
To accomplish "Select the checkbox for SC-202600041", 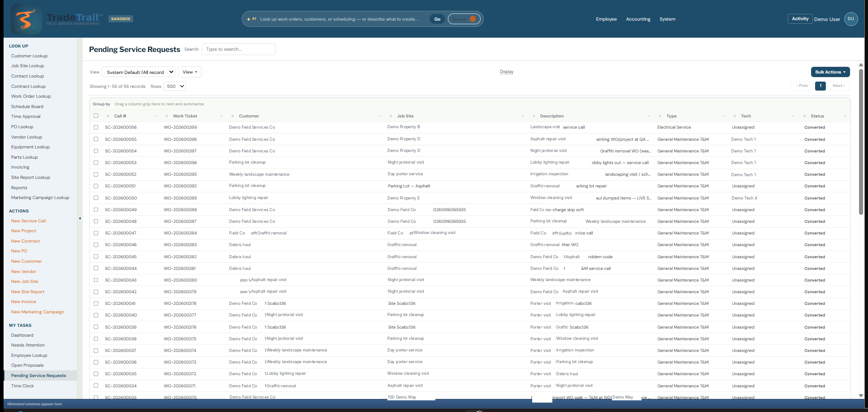I will (96, 304).
